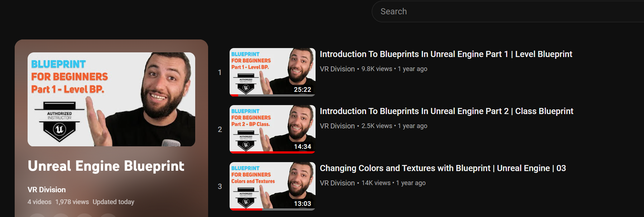Click the red watch-progress bar on the third video
Image resolution: width=644 pixels, height=217 pixels.
click(x=246, y=209)
